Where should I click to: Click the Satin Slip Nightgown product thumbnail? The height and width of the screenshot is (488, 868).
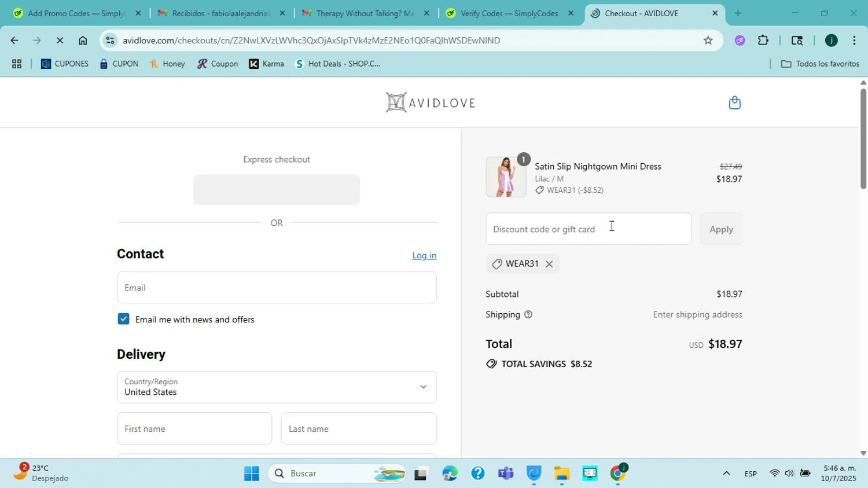506,177
